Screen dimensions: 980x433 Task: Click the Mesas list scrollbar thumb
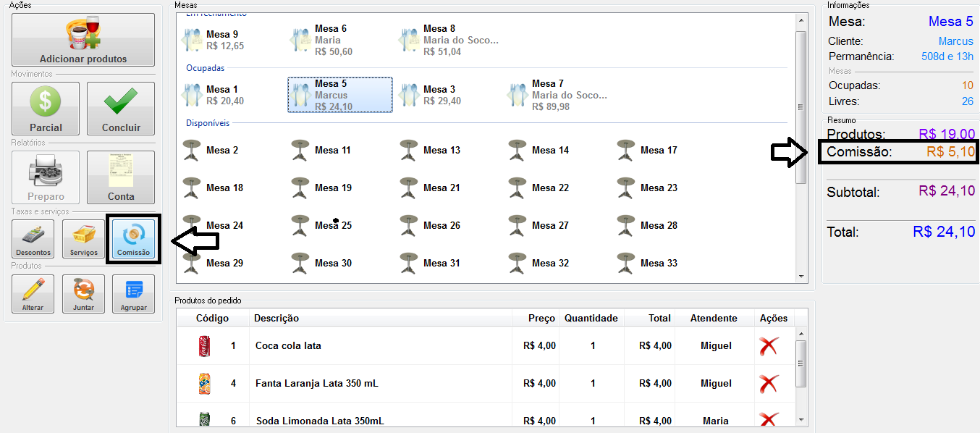(x=801, y=107)
